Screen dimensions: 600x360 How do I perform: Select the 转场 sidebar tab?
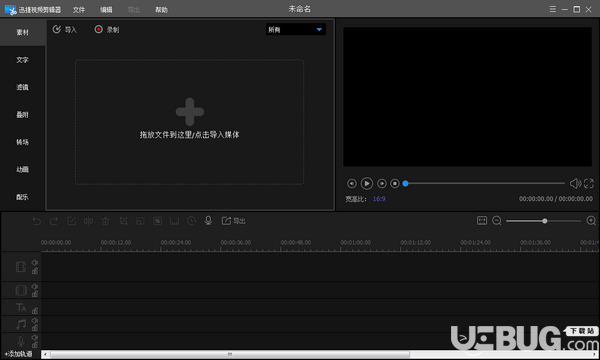pyautogui.click(x=23, y=142)
